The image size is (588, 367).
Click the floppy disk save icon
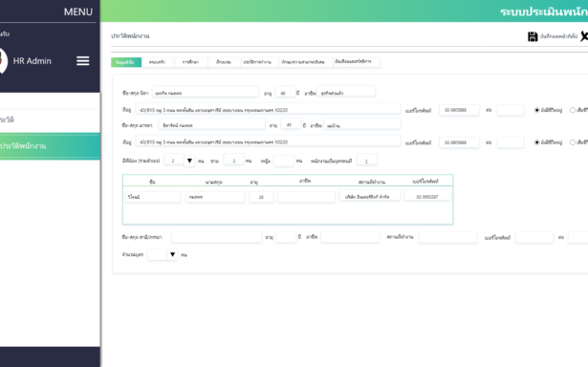pyautogui.click(x=533, y=36)
